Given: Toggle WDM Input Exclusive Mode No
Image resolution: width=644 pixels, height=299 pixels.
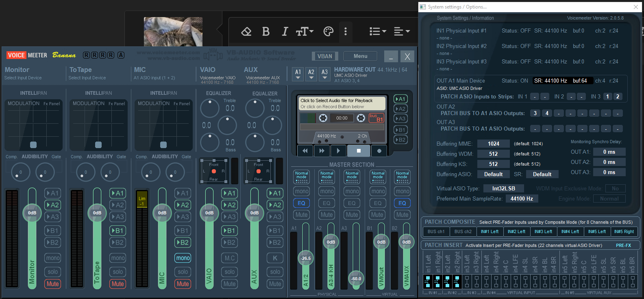Looking at the screenshot, I should tap(615, 188).
